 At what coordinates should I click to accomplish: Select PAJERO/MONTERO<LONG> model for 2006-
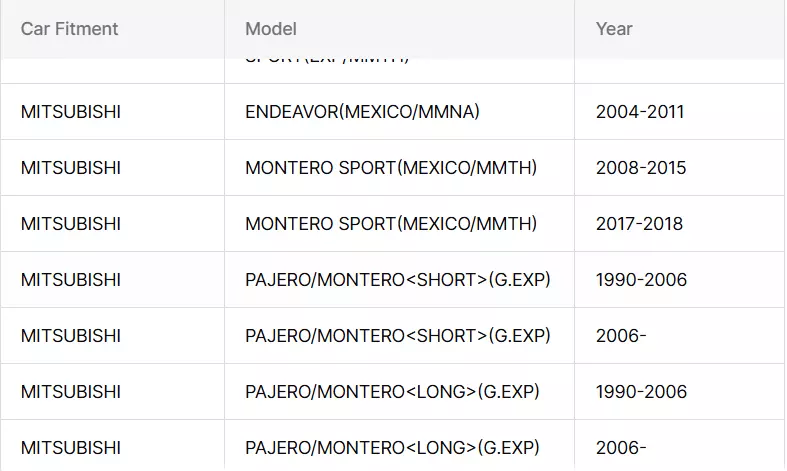(x=392, y=447)
